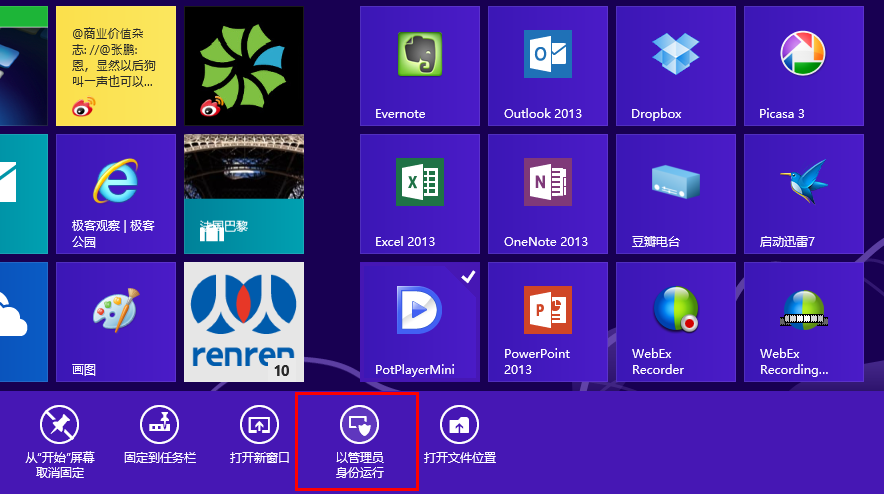This screenshot has width=884, height=494.
Task: Open the 法国巴黎 travel tile
Action: point(244,194)
